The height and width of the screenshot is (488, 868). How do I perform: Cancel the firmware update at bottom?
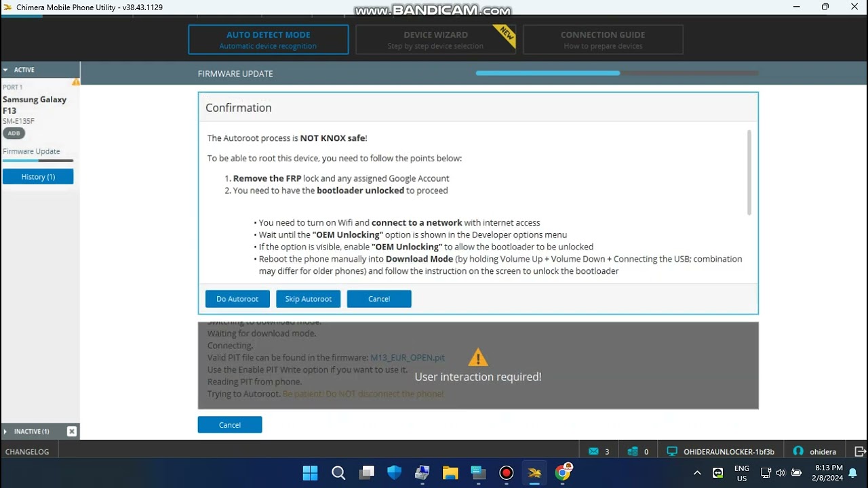click(230, 425)
